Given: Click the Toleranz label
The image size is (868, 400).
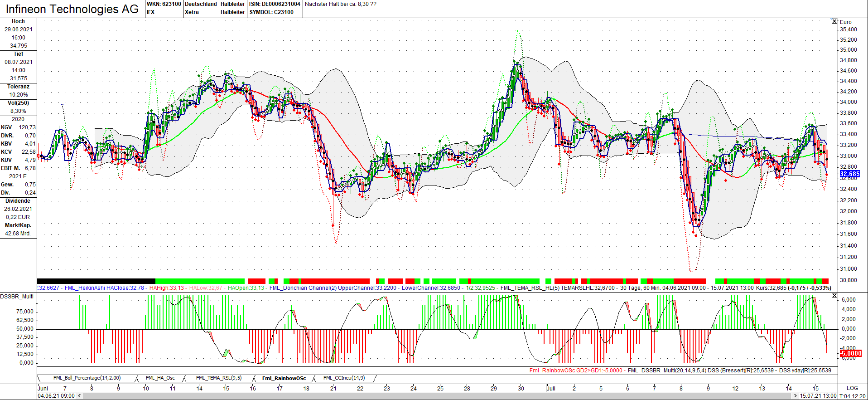Looking at the screenshot, I should [18, 87].
